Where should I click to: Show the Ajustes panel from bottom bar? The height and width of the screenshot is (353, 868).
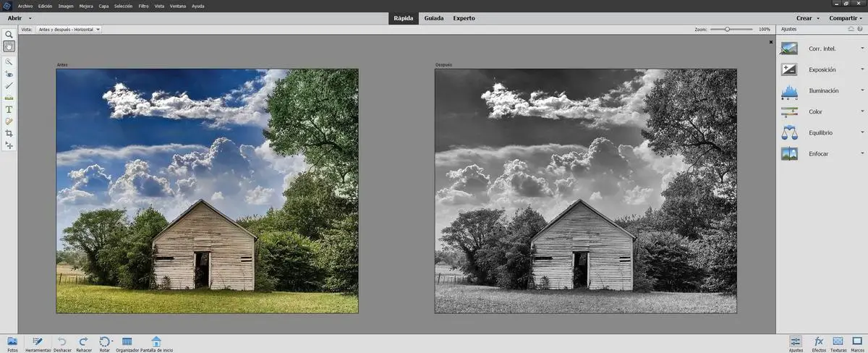coord(796,344)
